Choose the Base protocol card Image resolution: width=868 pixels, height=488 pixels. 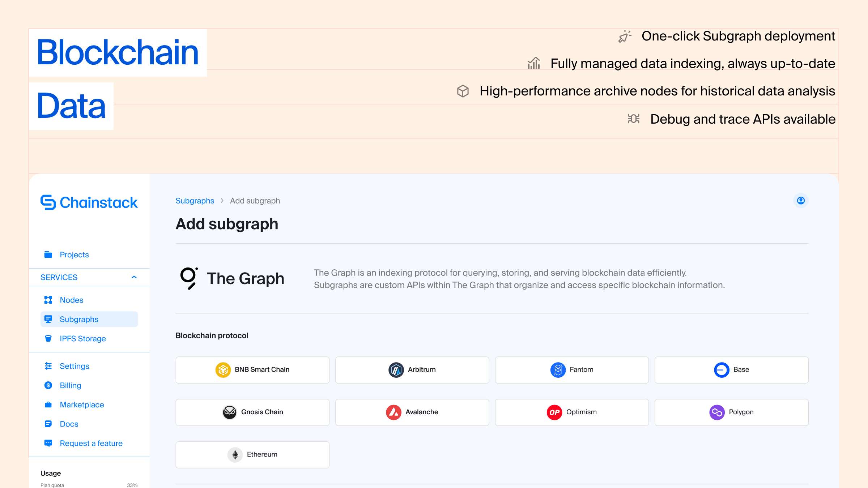[x=731, y=370]
